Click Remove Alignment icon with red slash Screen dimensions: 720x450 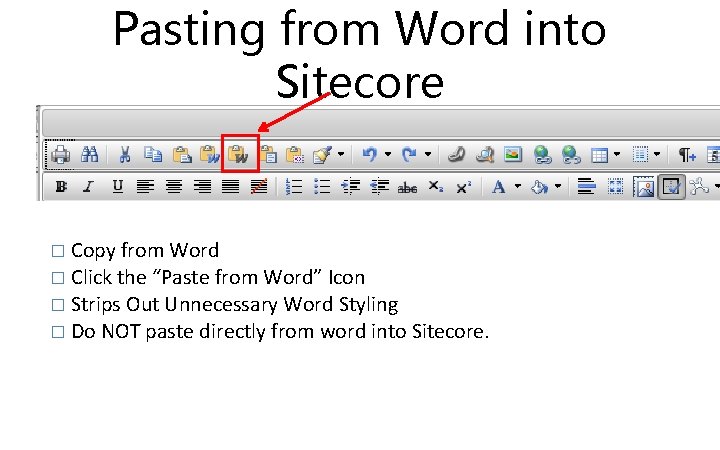tap(259, 186)
